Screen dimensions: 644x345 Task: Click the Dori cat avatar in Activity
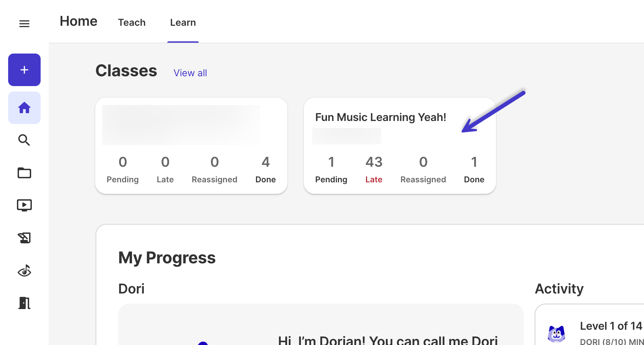[x=556, y=334]
